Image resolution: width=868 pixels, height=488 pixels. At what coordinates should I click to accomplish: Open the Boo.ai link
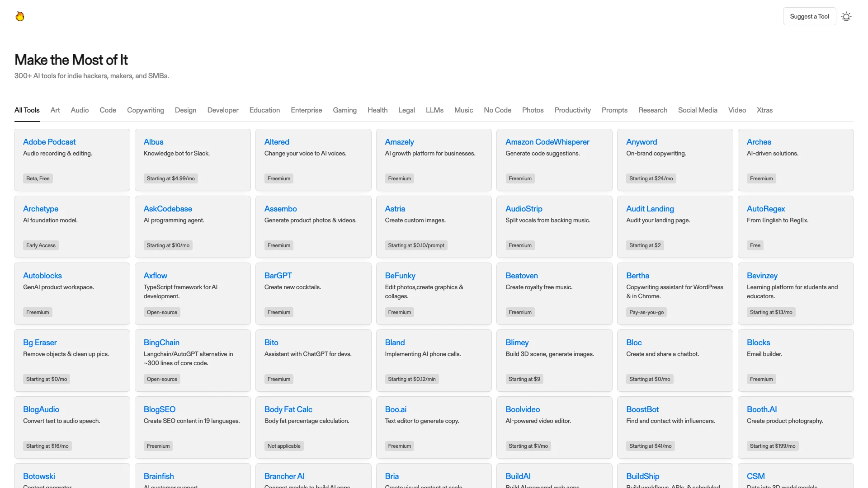click(395, 409)
